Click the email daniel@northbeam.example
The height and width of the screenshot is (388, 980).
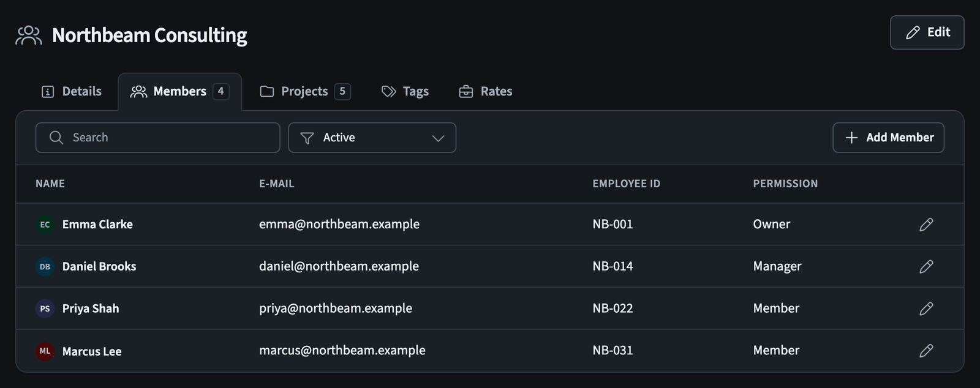tap(339, 266)
